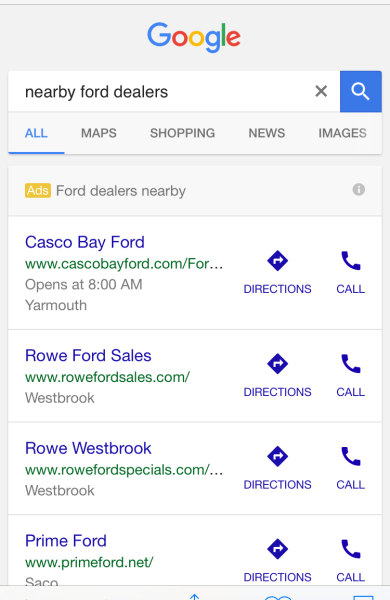
Task: Get directions to Casco Bay Ford
Action: [x=277, y=272]
